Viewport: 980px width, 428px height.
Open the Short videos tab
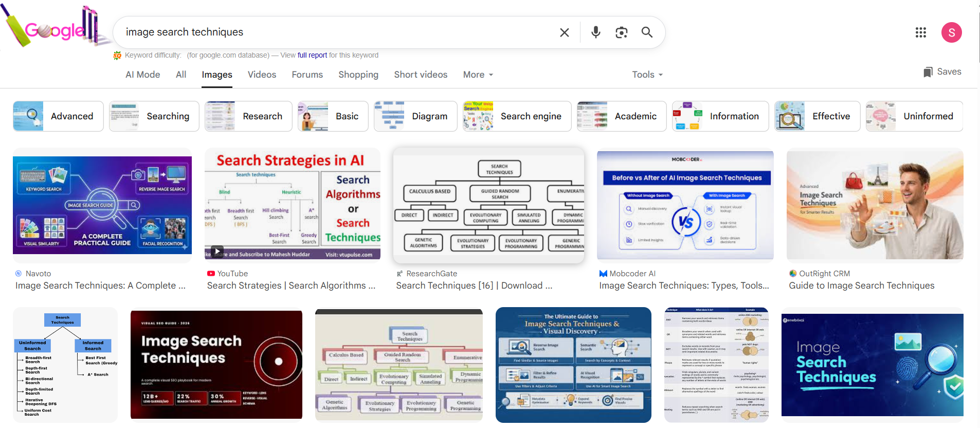pyautogui.click(x=421, y=75)
